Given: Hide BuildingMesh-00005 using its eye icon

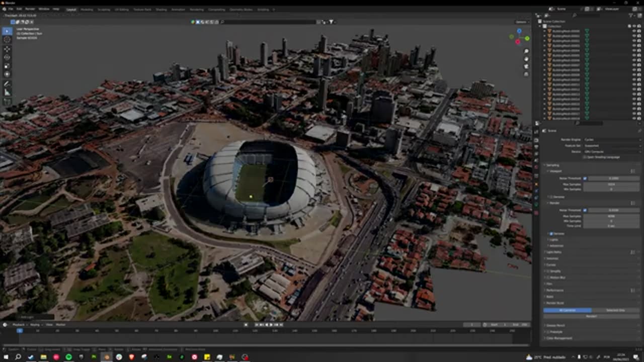Looking at the screenshot, I should pos(633,55).
